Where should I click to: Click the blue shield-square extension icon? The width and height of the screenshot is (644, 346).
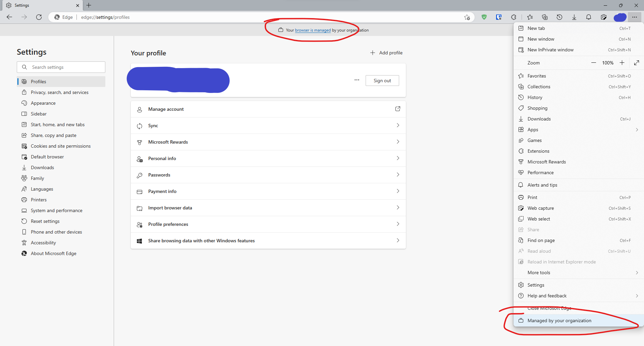point(499,17)
